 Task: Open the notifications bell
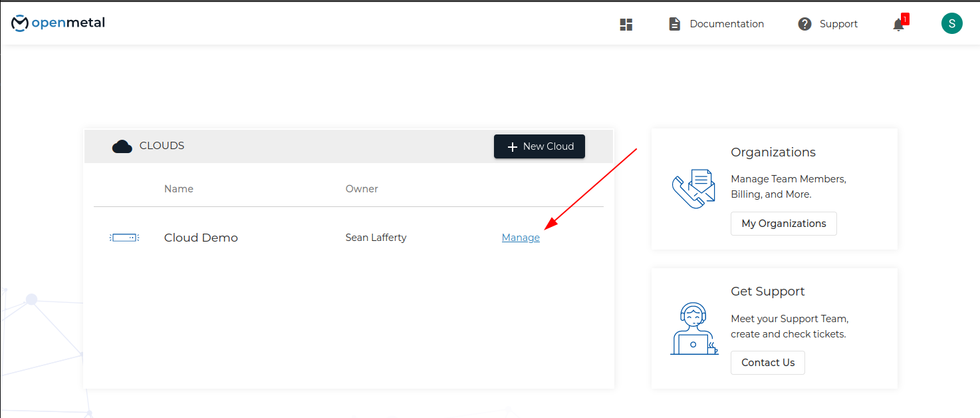(898, 25)
